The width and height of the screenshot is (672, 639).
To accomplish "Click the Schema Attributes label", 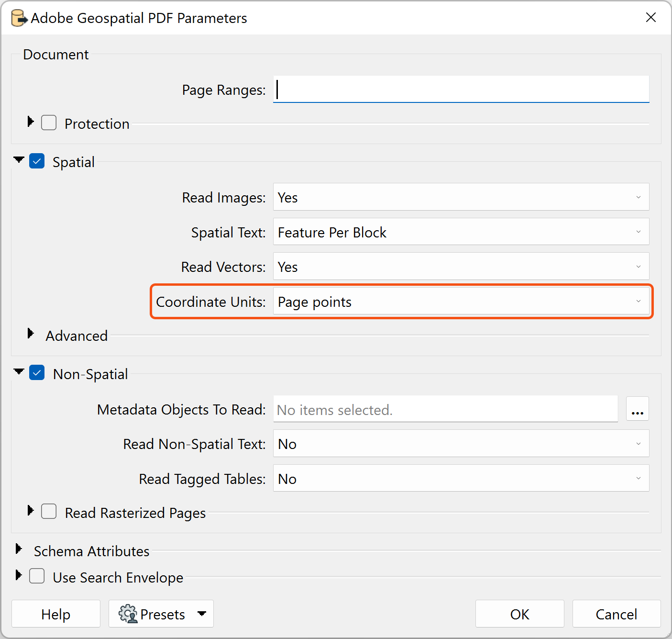I will point(92,551).
